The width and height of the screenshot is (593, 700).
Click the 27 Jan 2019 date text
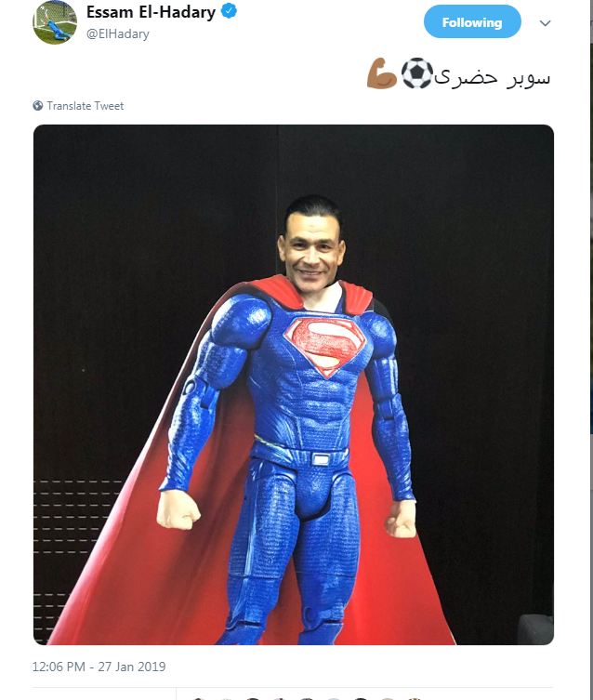click(132, 667)
